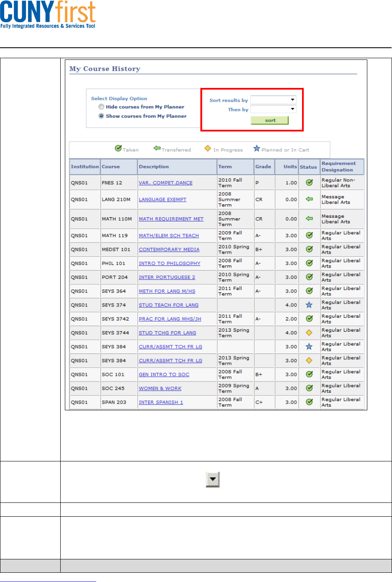Click the Units column header
392x582 pixels.
(287, 167)
